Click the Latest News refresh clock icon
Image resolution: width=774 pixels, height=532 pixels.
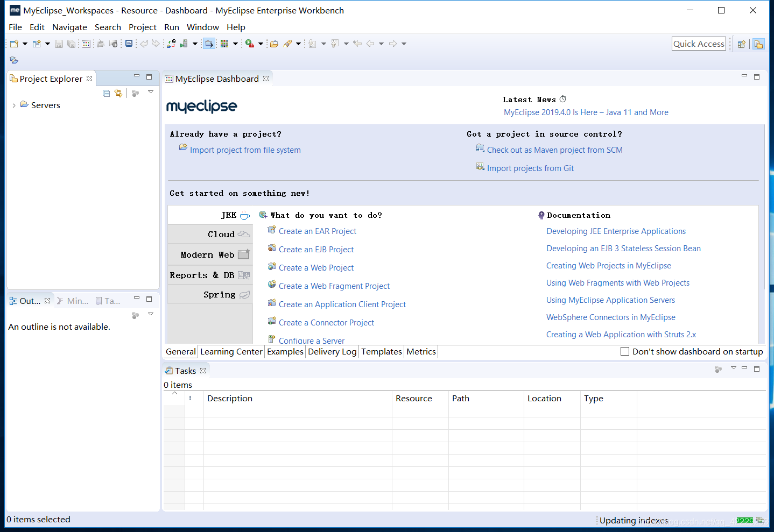click(563, 99)
